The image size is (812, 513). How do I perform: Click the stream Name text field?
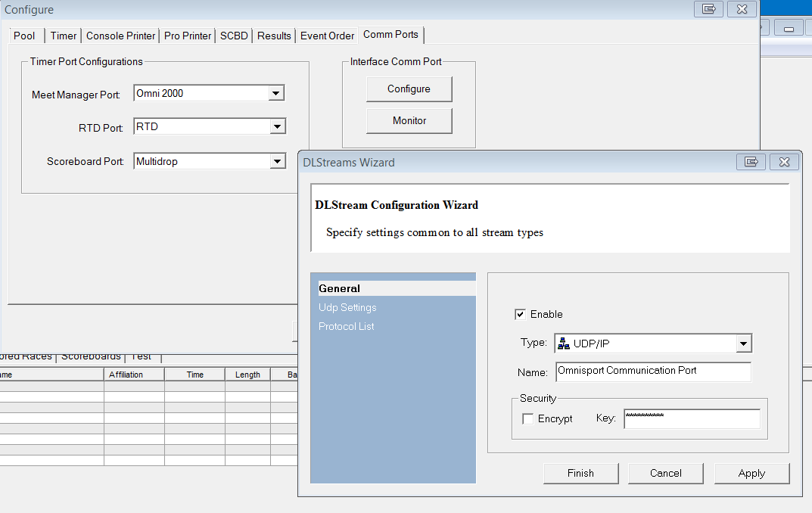coord(652,372)
